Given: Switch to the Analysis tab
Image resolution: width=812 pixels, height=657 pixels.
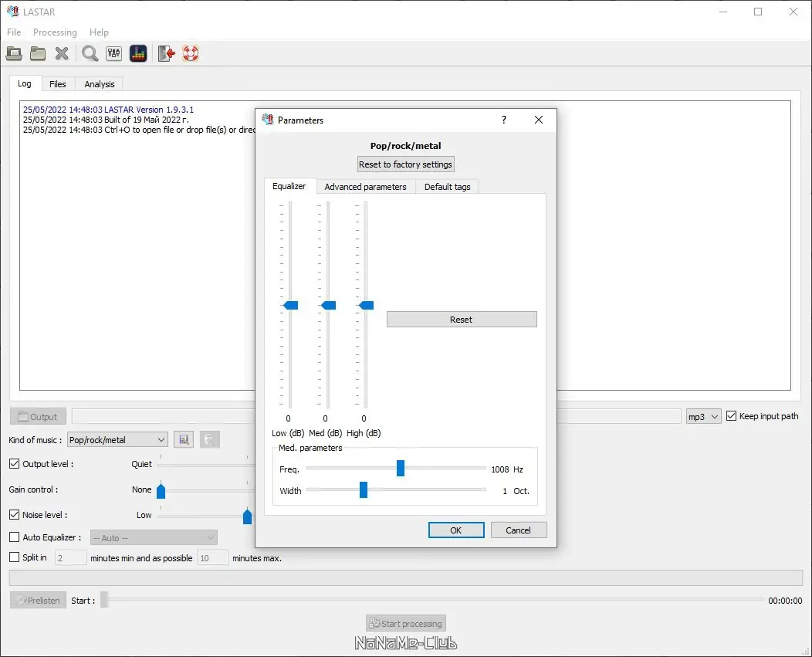Looking at the screenshot, I should [100, 84].
